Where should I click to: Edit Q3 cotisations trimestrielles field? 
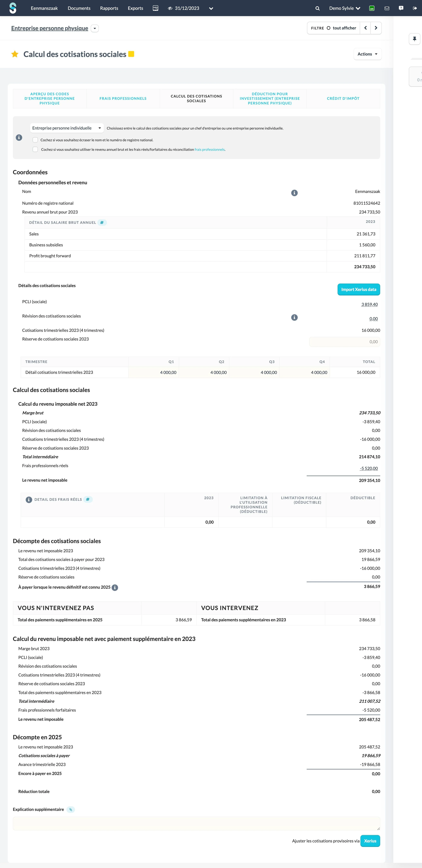(254, 372)
